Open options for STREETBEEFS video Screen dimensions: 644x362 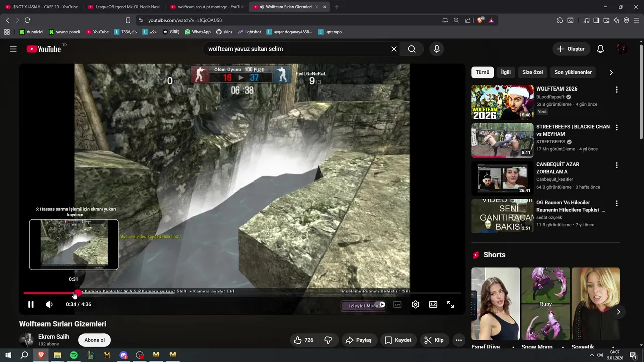click(617, 128)
